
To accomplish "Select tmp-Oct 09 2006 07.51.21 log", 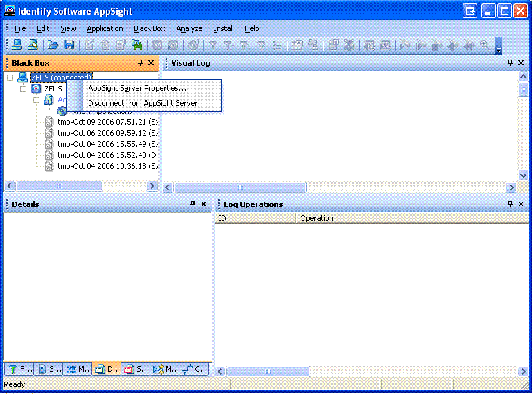I will pos(107,122).
